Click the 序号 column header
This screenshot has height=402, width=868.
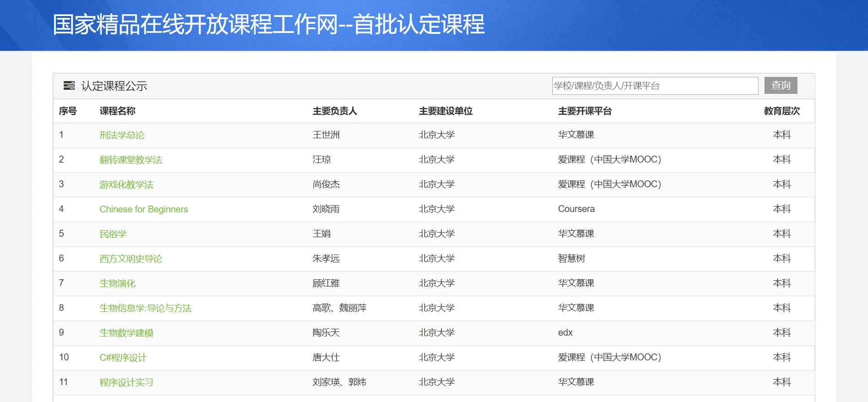coord(68,111)
